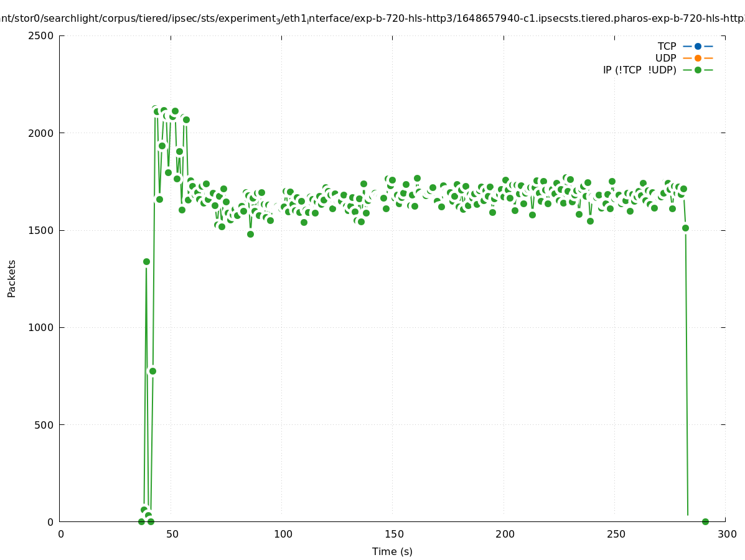Click the last data point near 1510 packets
Viewport: 745px width, 560px height.
coord(685,228)
